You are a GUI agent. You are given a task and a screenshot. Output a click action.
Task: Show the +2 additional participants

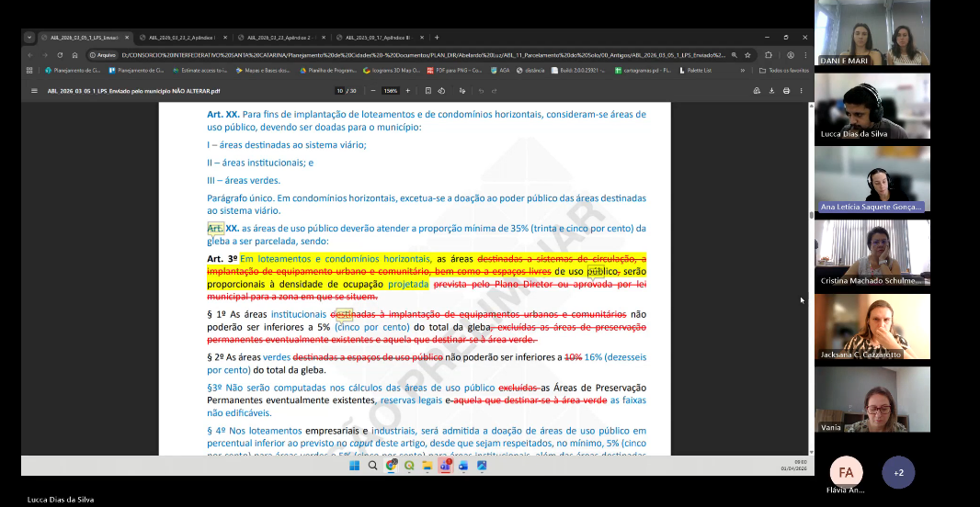[898, 472]
